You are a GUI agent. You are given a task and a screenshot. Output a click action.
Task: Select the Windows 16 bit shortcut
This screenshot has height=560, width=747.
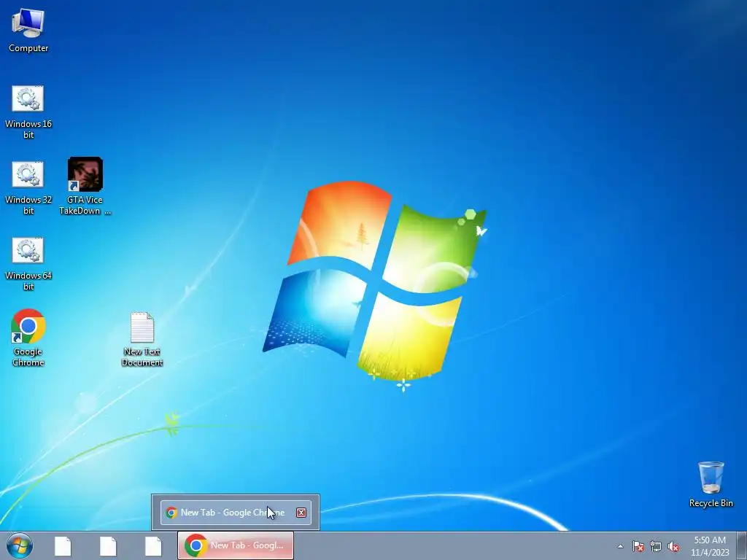pos(28,112)
